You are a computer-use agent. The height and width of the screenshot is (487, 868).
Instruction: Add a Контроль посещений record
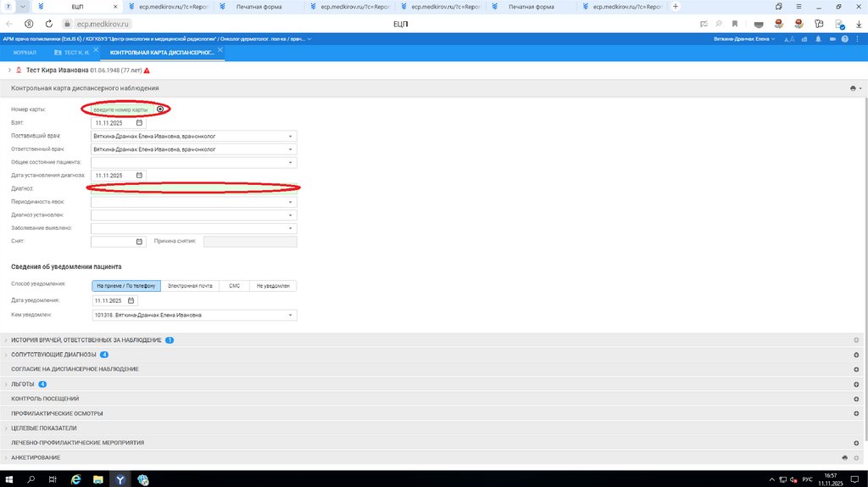tap(856, 399)
